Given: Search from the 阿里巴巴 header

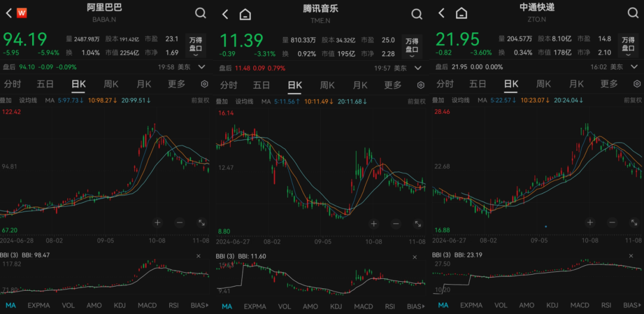Looking at the screenshot, I should [x=200, y=14].
